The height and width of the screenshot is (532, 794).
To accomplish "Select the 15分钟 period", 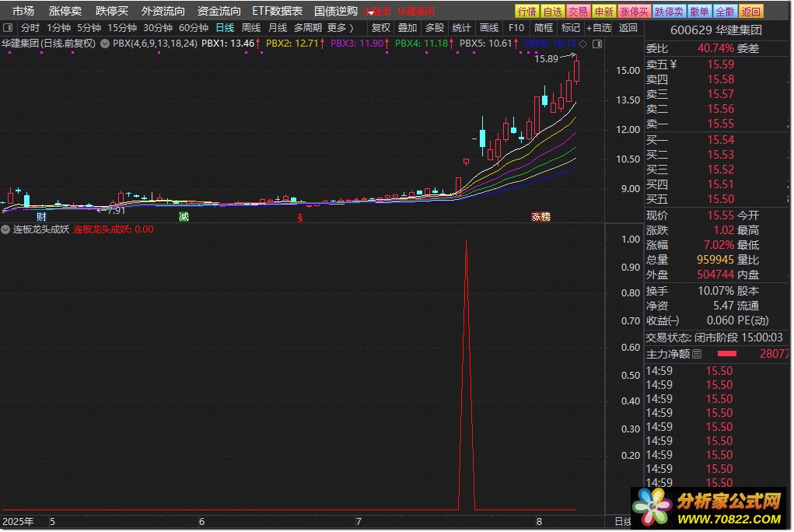I will pos(122,28).
